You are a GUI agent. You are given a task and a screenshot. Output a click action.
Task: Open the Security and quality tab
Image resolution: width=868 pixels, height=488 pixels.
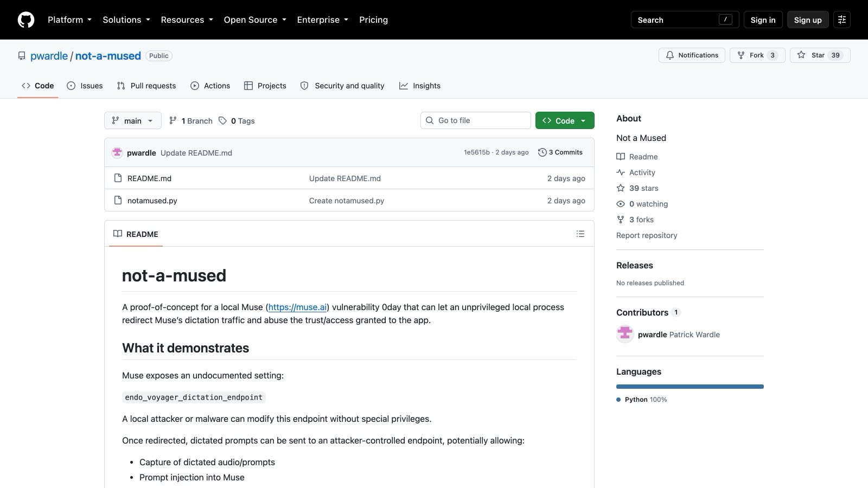pyautogui.click(x=342, y=86)
